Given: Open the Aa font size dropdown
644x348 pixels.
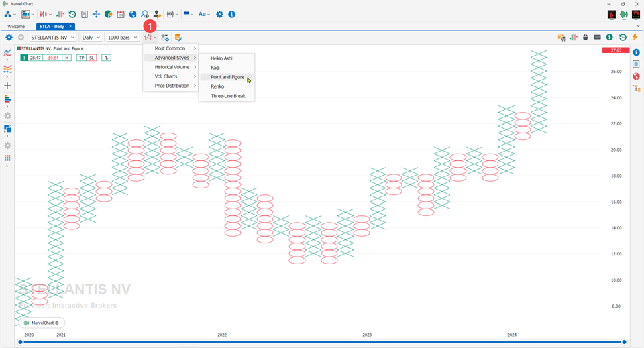Looking at the screenshot, I should [203, 14].
